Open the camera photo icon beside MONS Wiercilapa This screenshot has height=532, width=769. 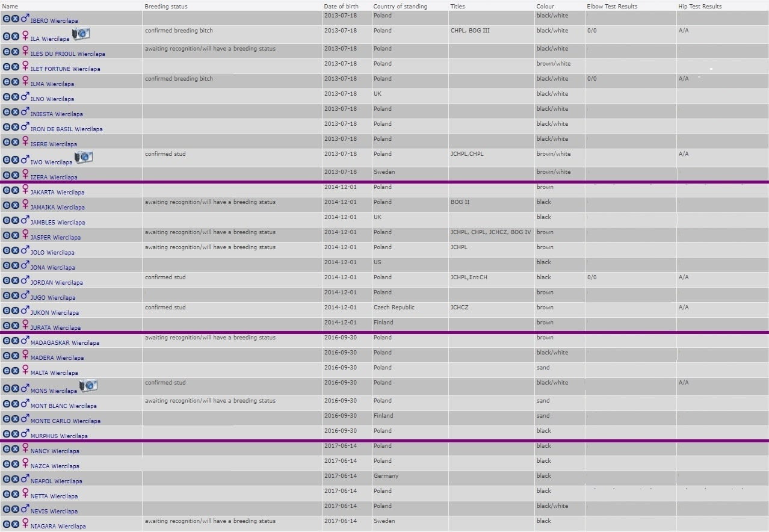click(x=88, y=386)
